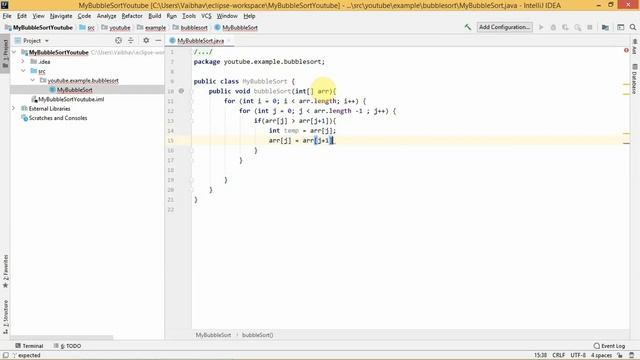Toggle the Ant tool window button
The image size is (640, 360).
(635, 47)
